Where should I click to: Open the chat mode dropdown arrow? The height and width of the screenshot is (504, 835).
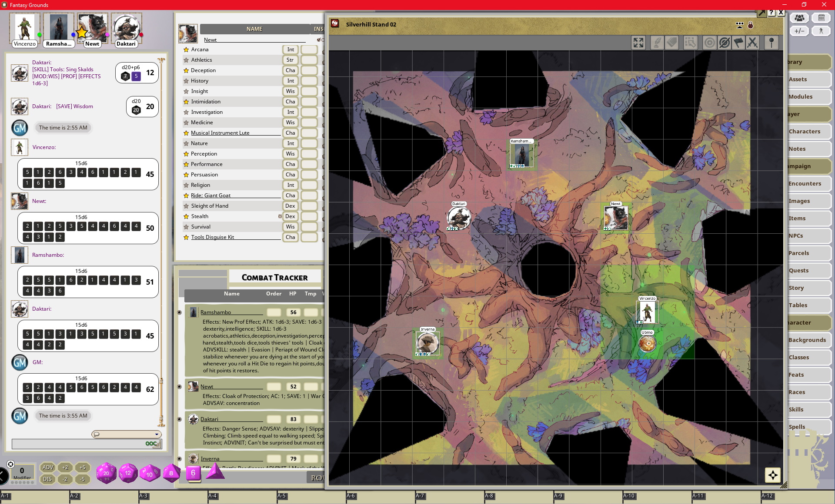coord(157,434)
